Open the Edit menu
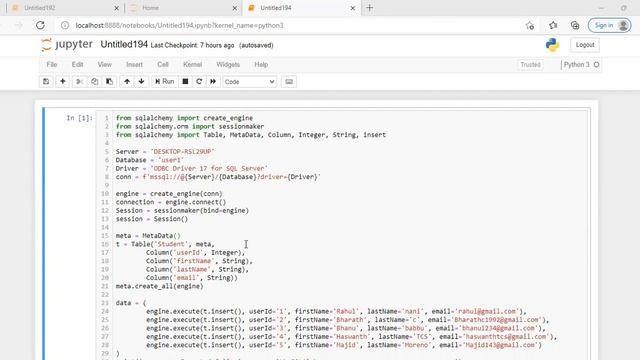Image resolution: width=640 pixels, height=360 pixels. tap(77, 64)
